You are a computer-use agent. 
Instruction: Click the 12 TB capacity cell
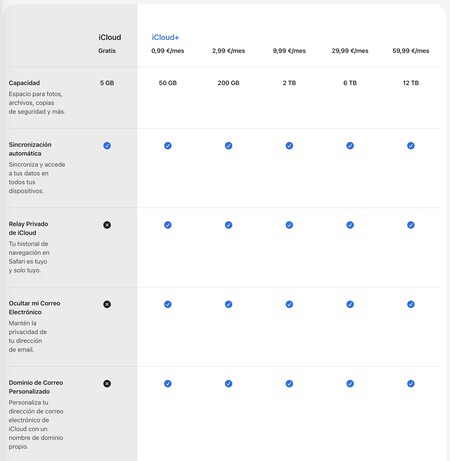coord(411,83)
